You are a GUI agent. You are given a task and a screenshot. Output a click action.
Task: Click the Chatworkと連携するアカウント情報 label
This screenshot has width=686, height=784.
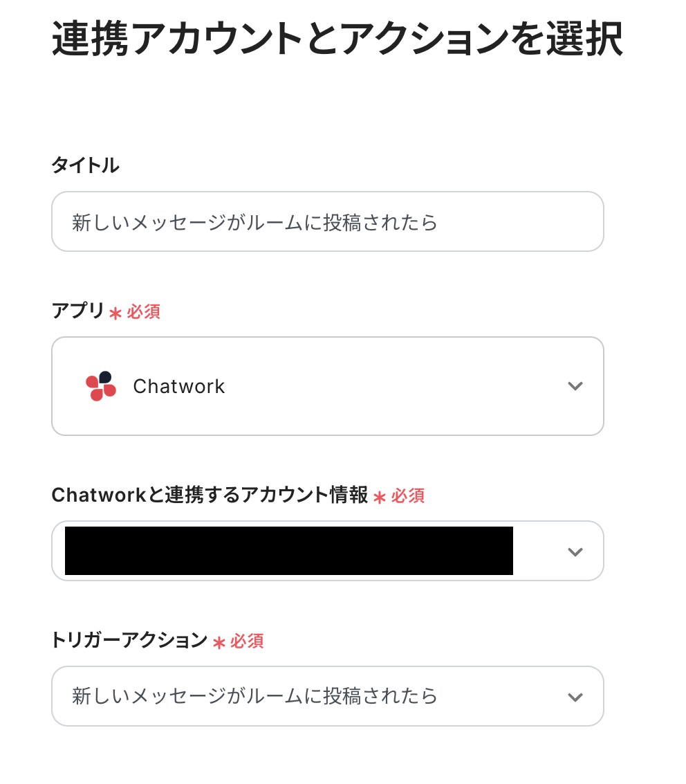coord(210,495)
